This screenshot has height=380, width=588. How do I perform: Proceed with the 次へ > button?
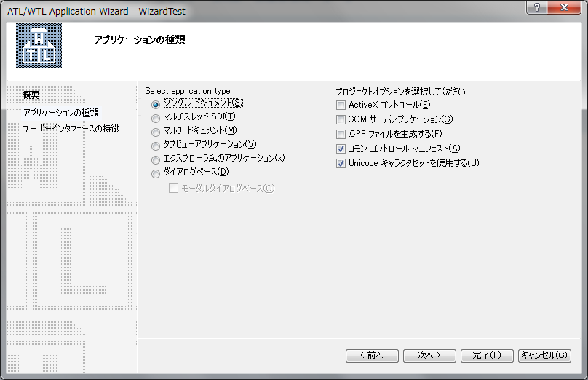429,355
